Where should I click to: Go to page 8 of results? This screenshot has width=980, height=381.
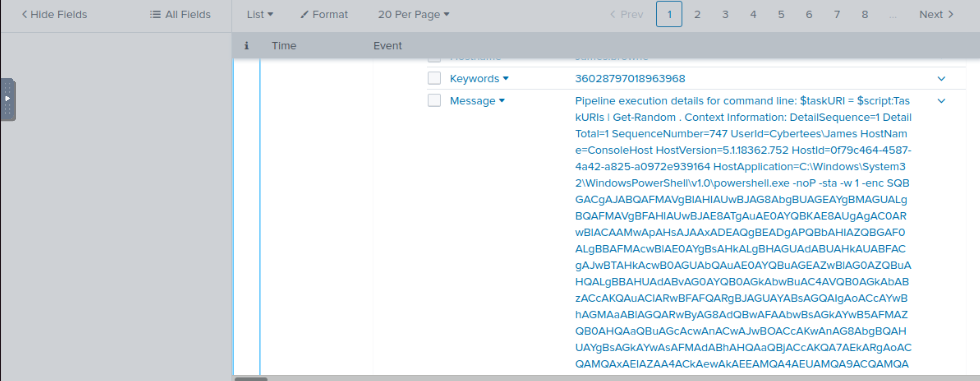pyautogui.click(x=865, y=15)
